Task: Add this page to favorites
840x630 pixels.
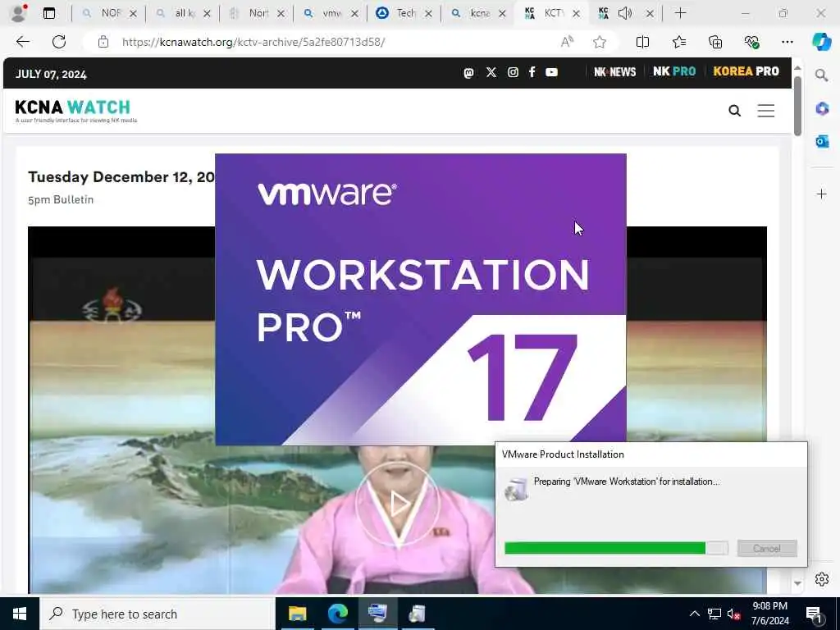Action: [600, 42]
